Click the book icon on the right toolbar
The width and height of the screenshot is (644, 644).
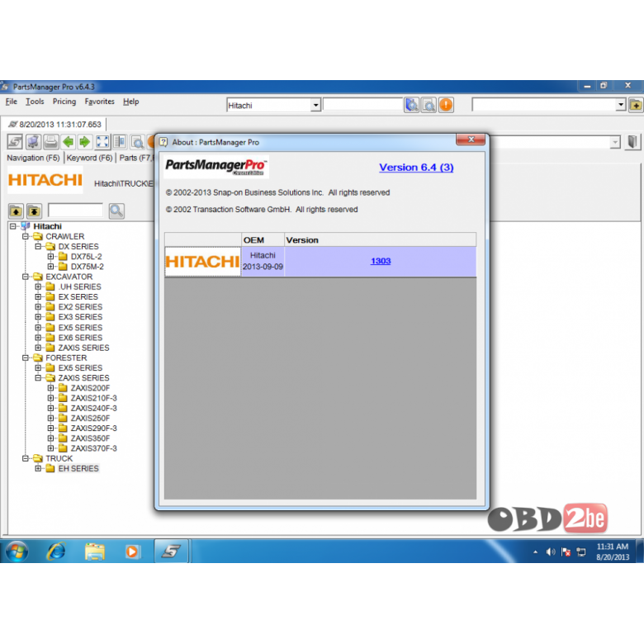tap(632, 142)
